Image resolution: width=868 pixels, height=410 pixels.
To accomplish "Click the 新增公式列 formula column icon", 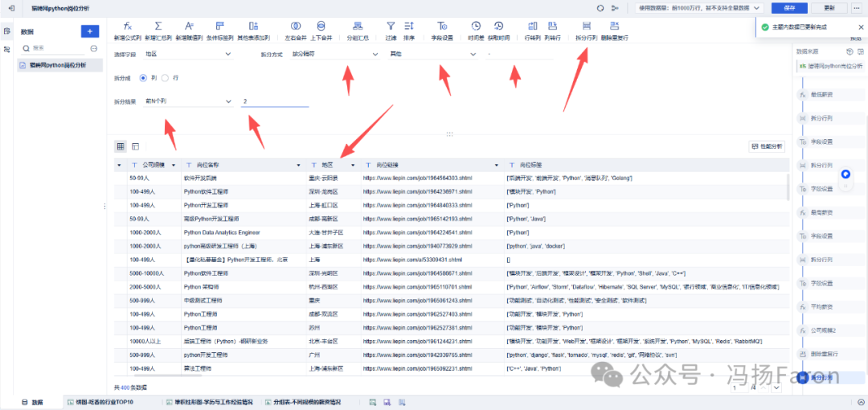I will click(127, 26).
